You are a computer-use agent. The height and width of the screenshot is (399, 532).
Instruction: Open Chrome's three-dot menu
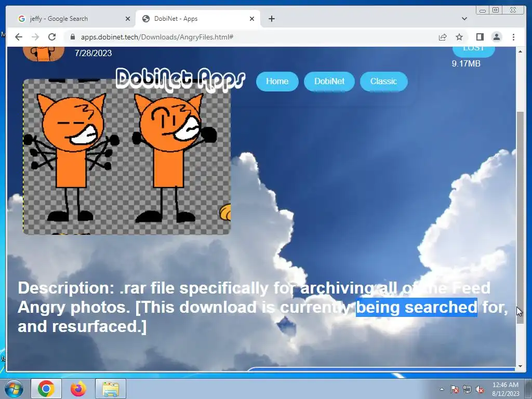[x=513, y=37]
